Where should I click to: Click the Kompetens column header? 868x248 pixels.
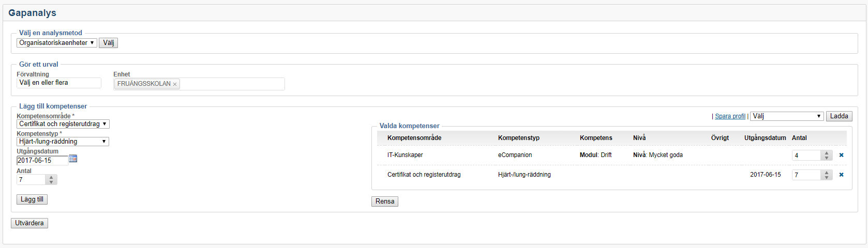tap(596, 138)
